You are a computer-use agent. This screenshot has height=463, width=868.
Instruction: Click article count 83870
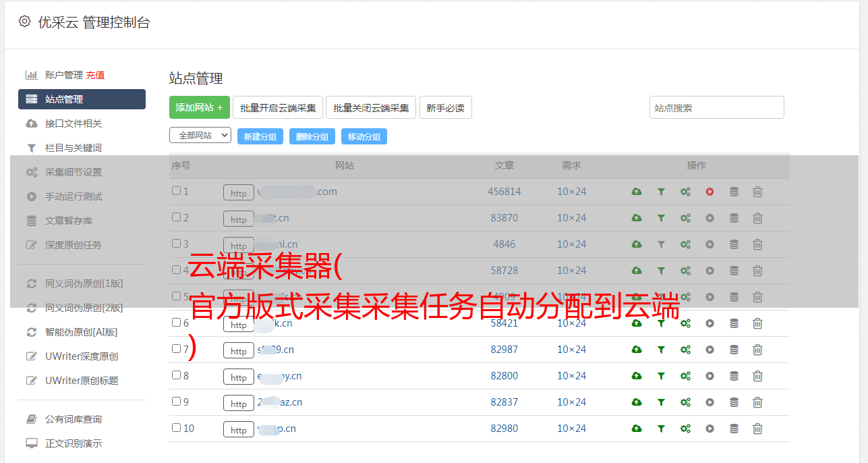[504, 218]
